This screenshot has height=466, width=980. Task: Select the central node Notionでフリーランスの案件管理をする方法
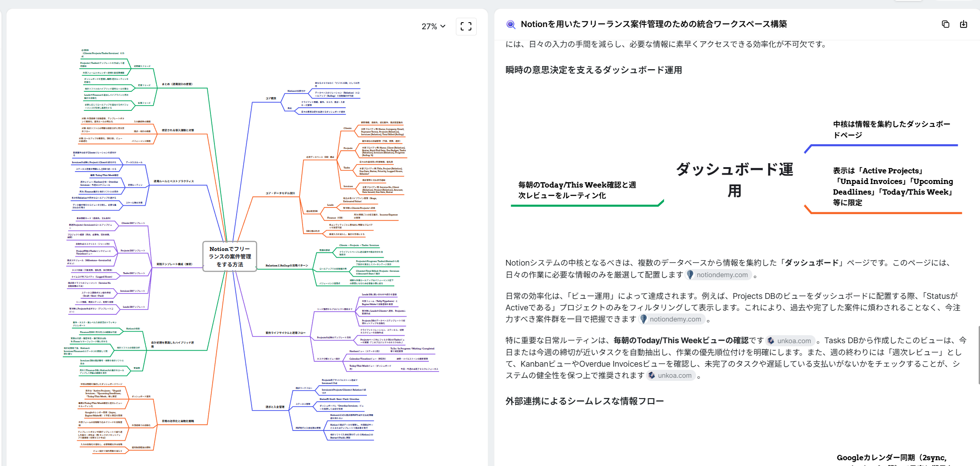click(x=229, y=256)
